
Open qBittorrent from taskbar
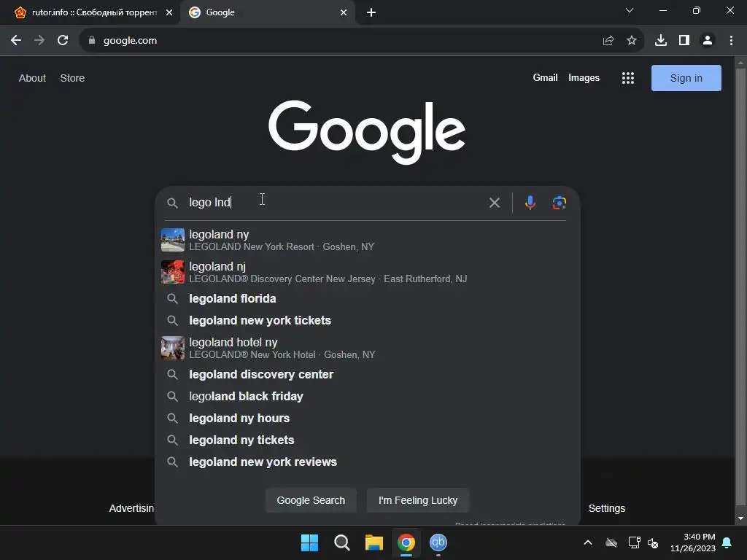pos(438,542)
